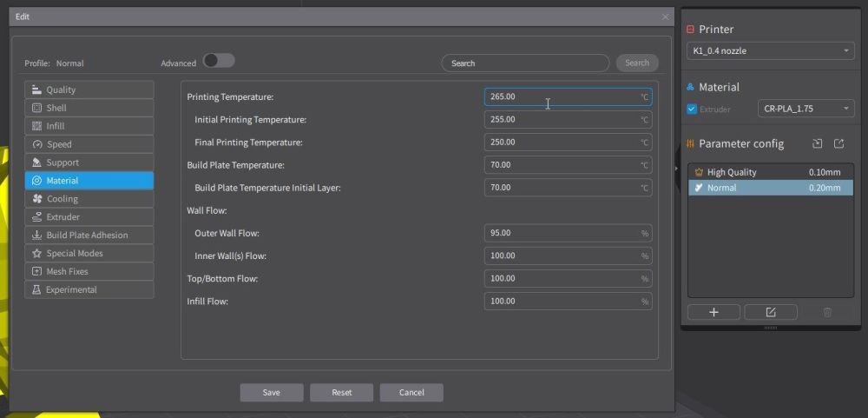Click the Cancel button
This screenshot has width=868, height=418.
[411, 393]
